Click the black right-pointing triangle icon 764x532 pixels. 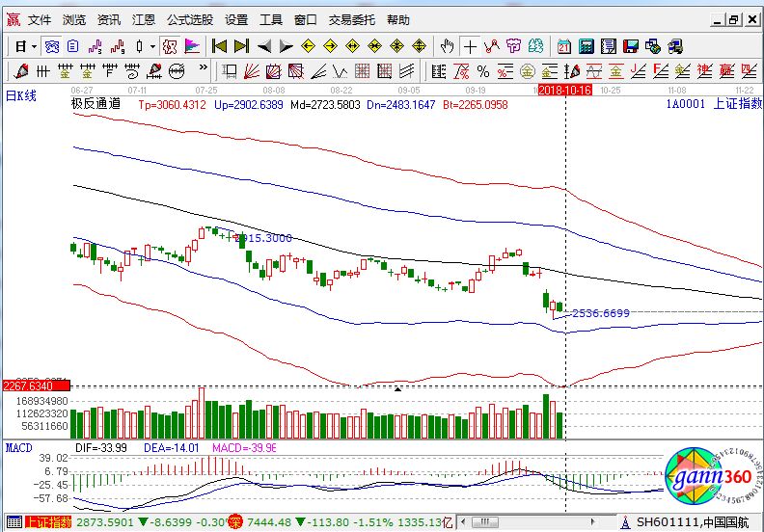click(286, 45)
